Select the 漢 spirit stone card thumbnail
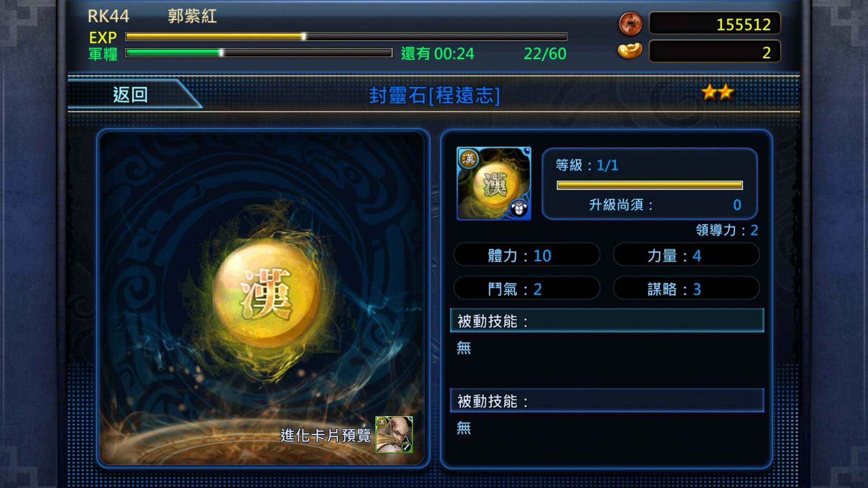The image size is (868, 488). (x=494, y=183)
